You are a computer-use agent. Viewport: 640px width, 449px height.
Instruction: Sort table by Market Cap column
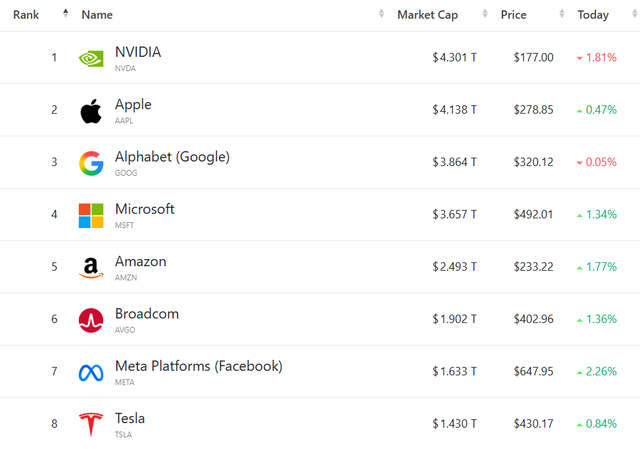point(428,15)
